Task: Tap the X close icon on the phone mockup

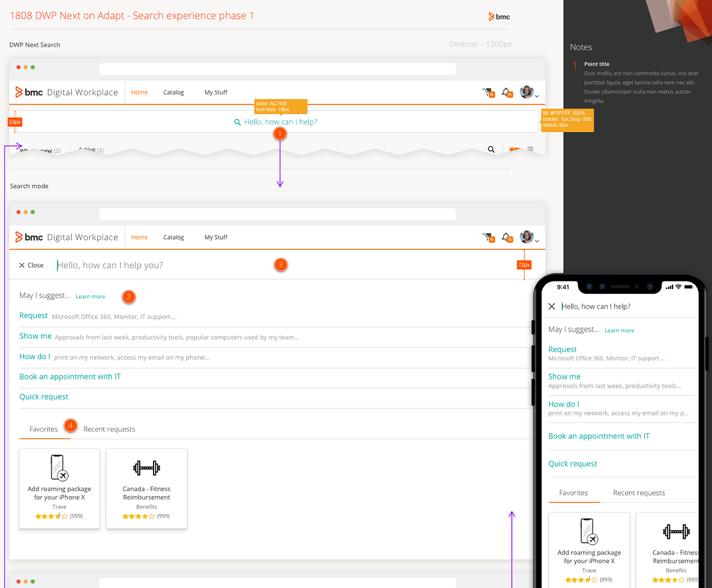Action: point(552,307)
